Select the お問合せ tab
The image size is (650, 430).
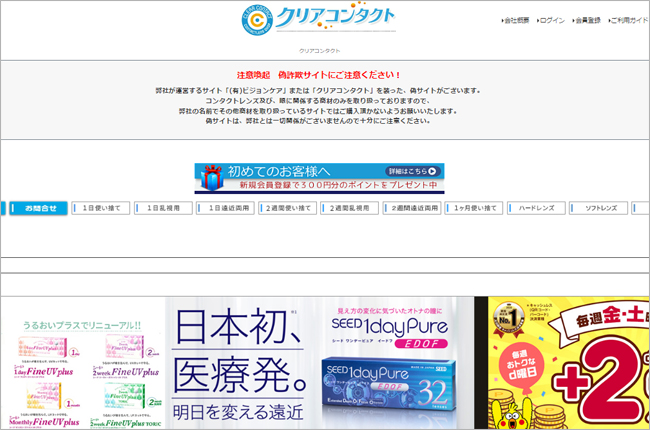point(40,208)
